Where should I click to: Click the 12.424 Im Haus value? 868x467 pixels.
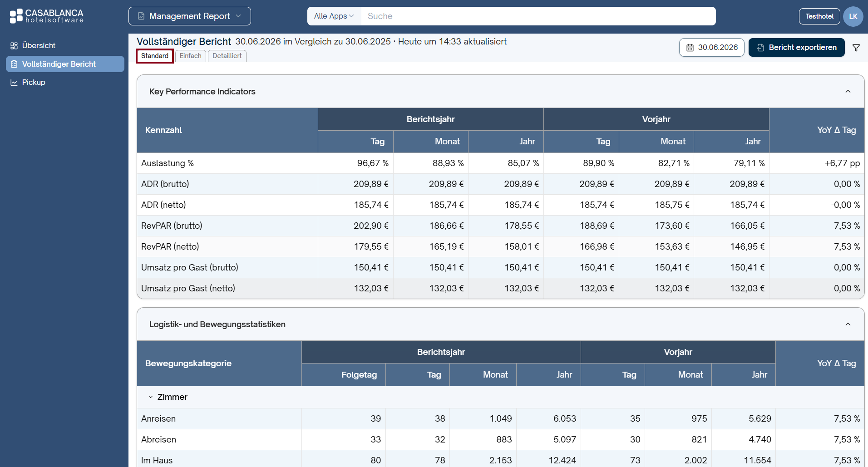562,460
